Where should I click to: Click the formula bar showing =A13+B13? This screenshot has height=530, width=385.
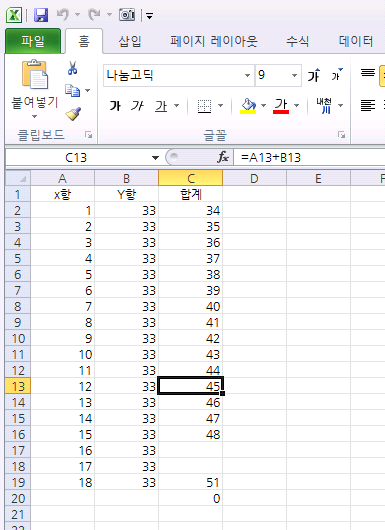pyautogui.click(x=309, y=158)
